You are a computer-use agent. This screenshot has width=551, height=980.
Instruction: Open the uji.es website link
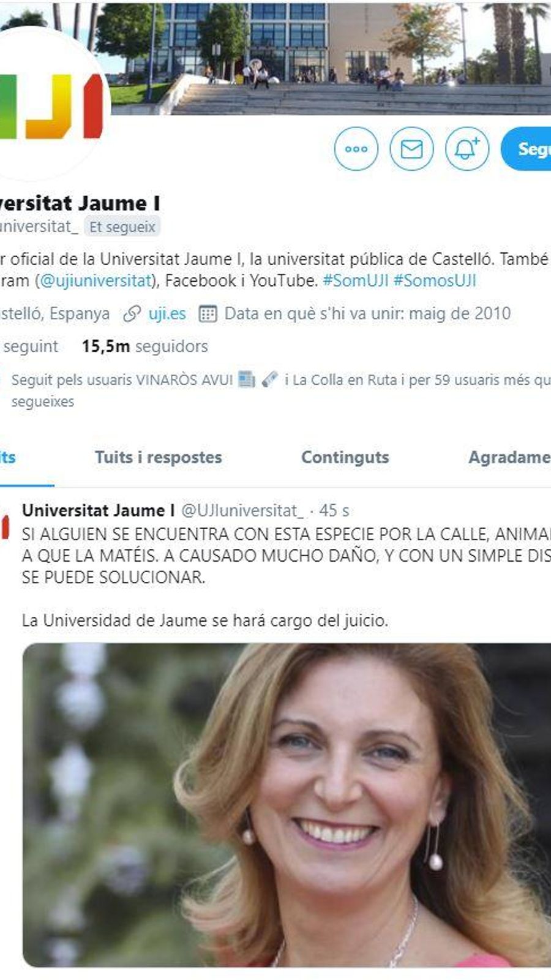pos(167,314)
